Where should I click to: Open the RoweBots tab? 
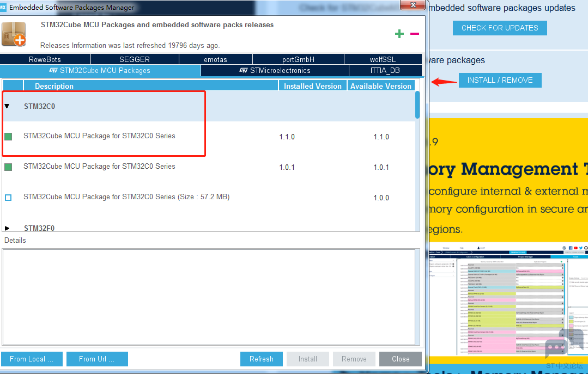45,59
